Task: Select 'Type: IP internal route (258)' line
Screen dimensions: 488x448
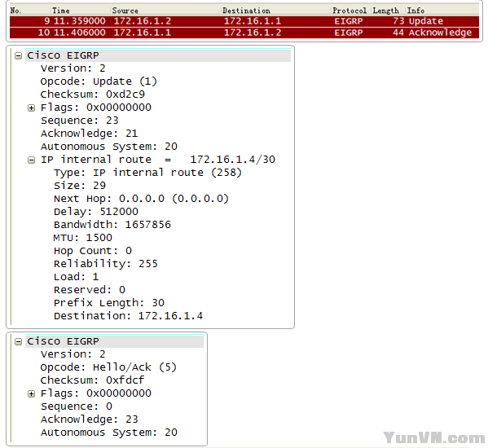Action: tap(147, 173)
